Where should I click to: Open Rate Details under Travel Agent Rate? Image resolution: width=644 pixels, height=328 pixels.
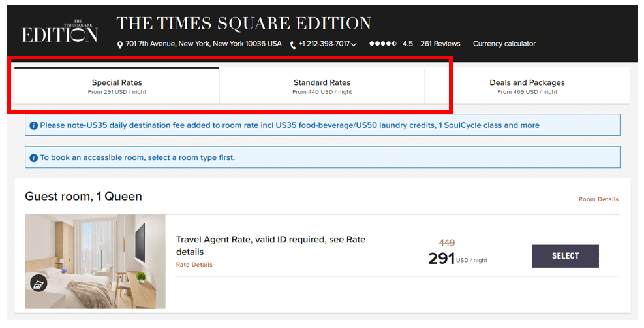(194, 265)
